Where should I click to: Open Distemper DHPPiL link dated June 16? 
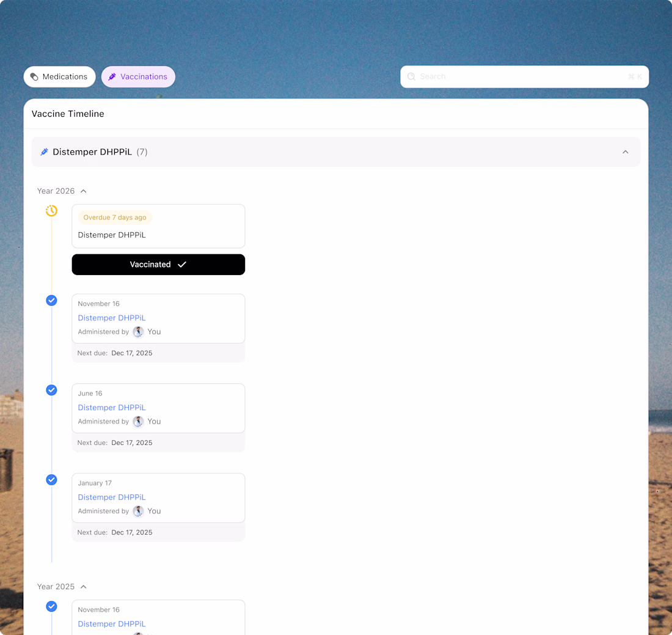112,407
